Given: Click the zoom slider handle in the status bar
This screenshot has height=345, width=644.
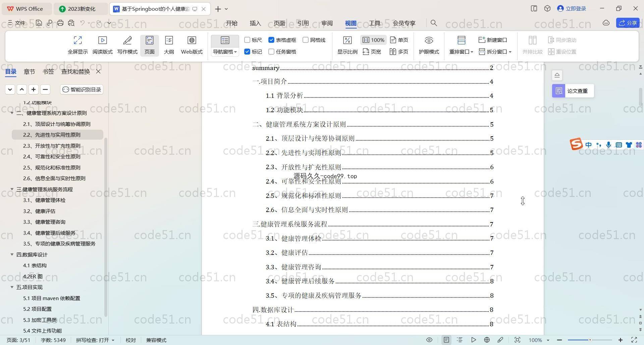Looking at the screenshot, I should [x=590, y=340].
